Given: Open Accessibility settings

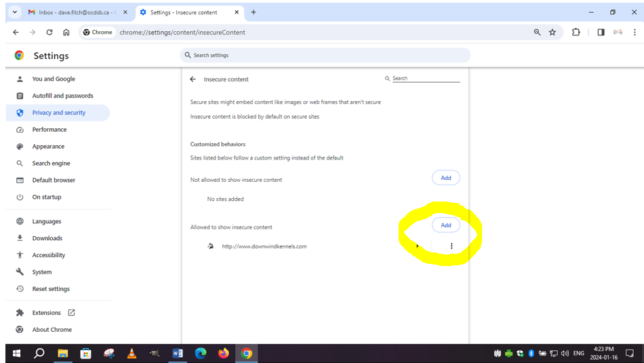Looking at the screenshot, I should coord(48,255).
